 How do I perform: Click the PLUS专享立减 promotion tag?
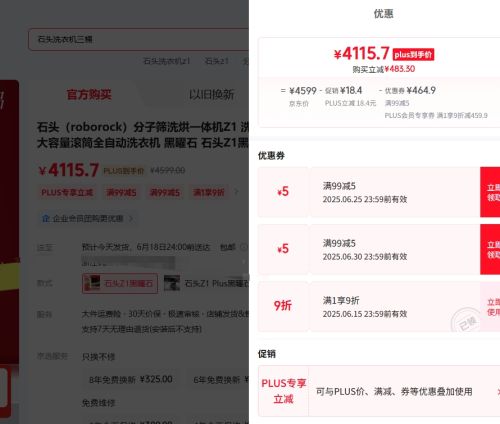tap(67, 192)
